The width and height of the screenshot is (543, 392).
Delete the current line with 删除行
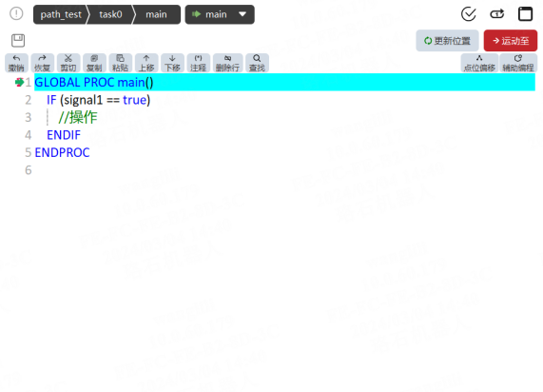tap(227, 63)
